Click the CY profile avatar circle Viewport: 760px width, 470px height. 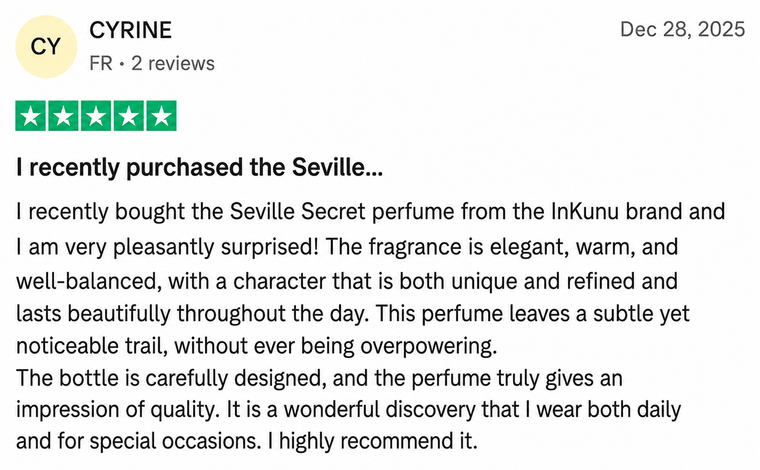(46, 47)
